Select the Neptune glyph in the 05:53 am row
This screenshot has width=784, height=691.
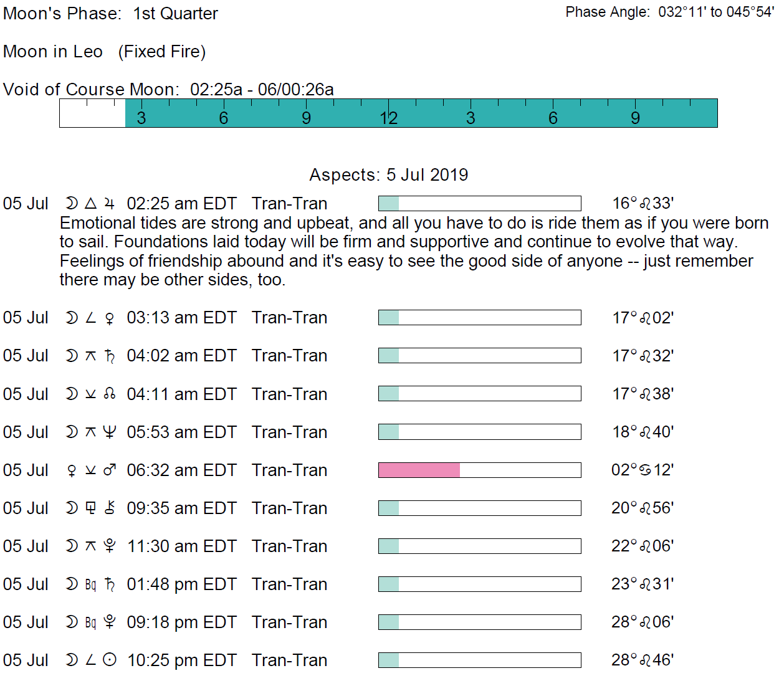(110, 432)
